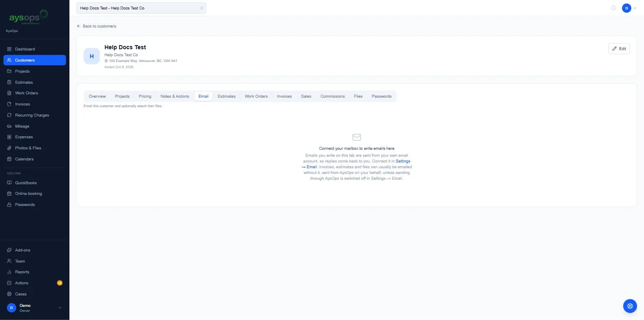The height and width of the screenshot is (320, 644).
Task: Follow the Settings → Email link
Action: [356, 164]
